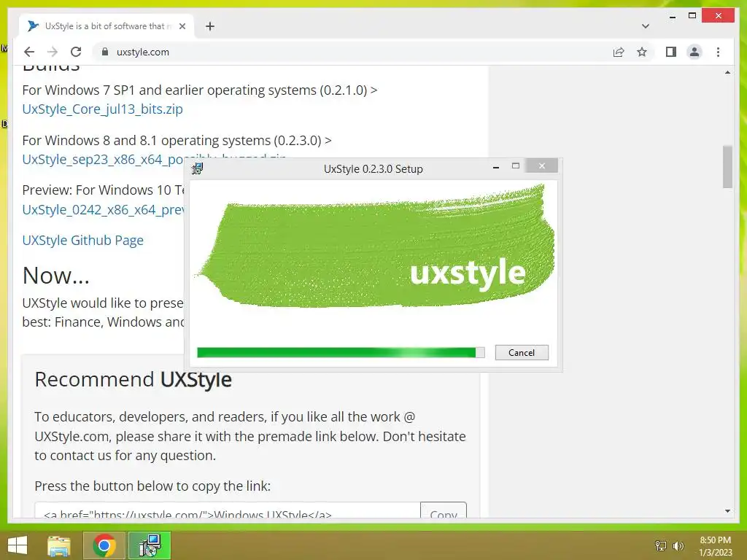Open the Chrome profile avatar menu

coord(694,52)
